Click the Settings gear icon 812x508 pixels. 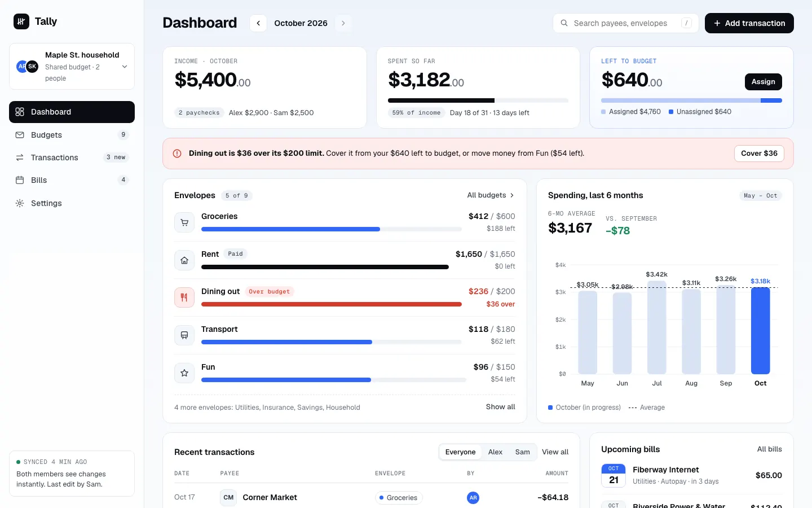tap(20, 203)
